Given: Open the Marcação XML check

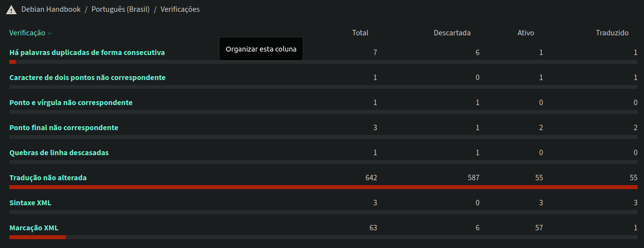Looking at the screenshot, I should coord(34,228).
